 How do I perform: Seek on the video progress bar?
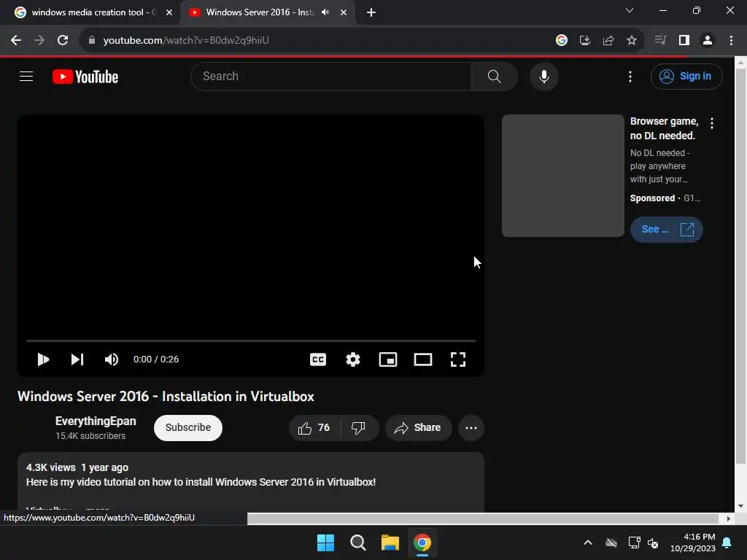[x=251, y=341]
